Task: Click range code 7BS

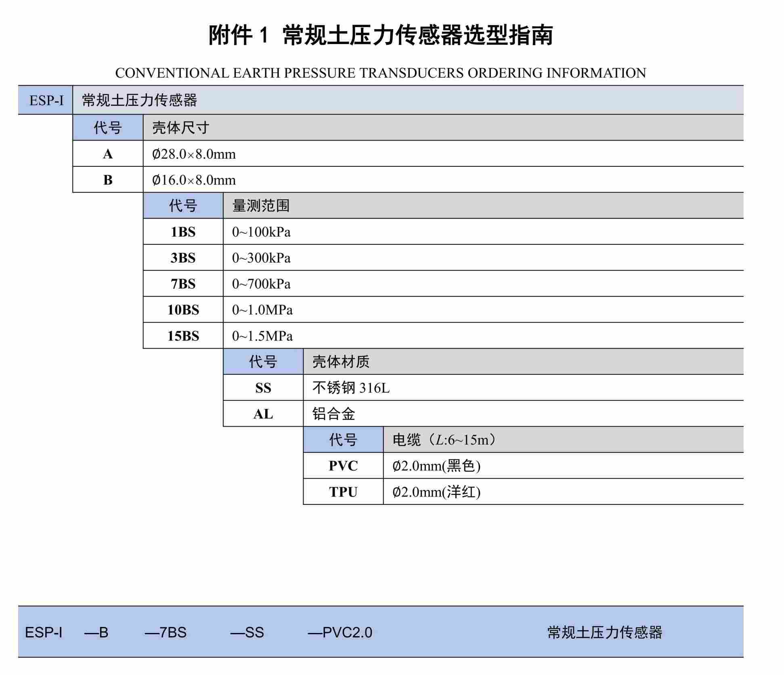Action: [x=183, y=284]
